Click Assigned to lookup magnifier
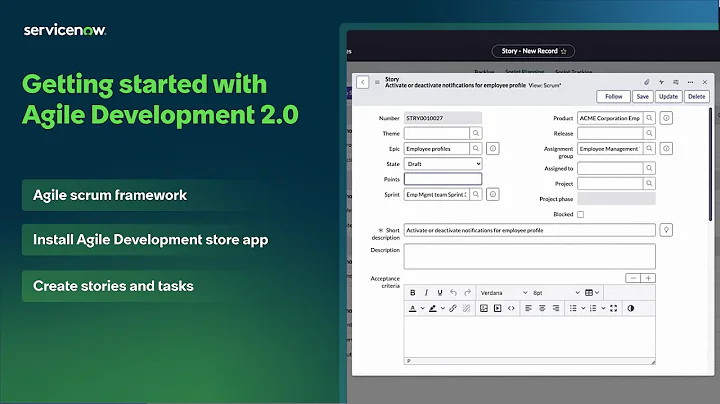720x404 pixels. [x=649, y=168]
